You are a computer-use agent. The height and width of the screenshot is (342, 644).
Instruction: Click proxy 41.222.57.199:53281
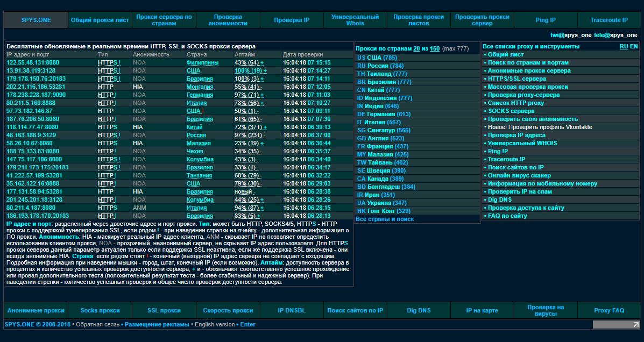[34, 176]
